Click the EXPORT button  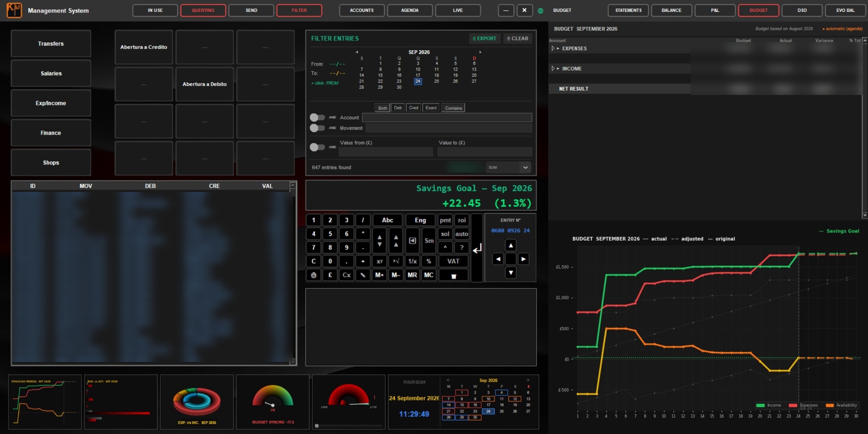(485, 38)
